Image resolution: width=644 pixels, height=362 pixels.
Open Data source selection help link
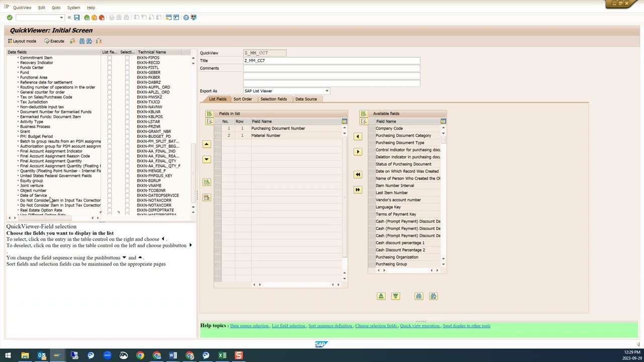tap(250, 326)
